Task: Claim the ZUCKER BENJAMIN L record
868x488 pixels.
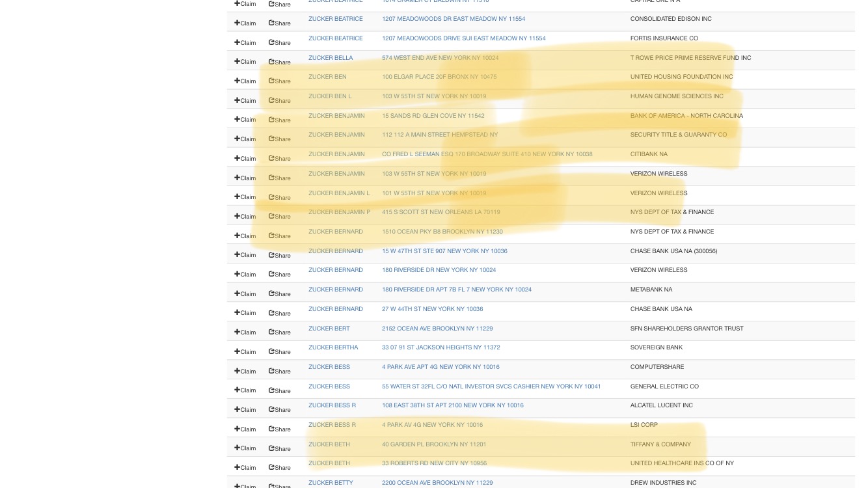Action: pos(245,197)
